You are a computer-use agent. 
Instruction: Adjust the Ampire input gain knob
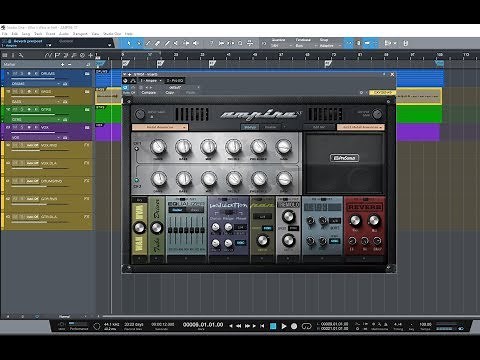140,115
